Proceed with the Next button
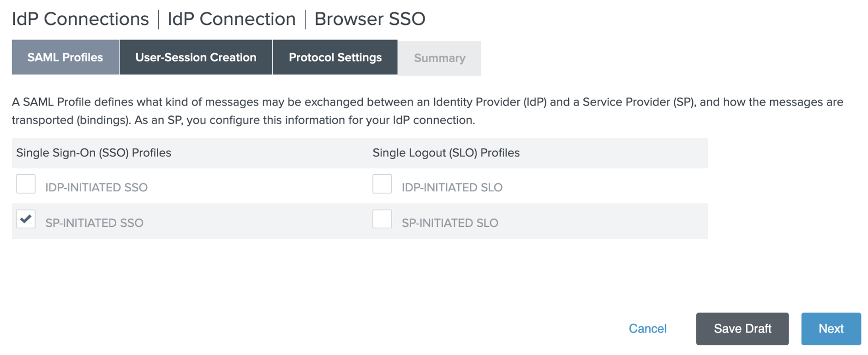Image resolution: width=868 pixels, height=355 pixels. pyautogui.click(x=831, y=329)
